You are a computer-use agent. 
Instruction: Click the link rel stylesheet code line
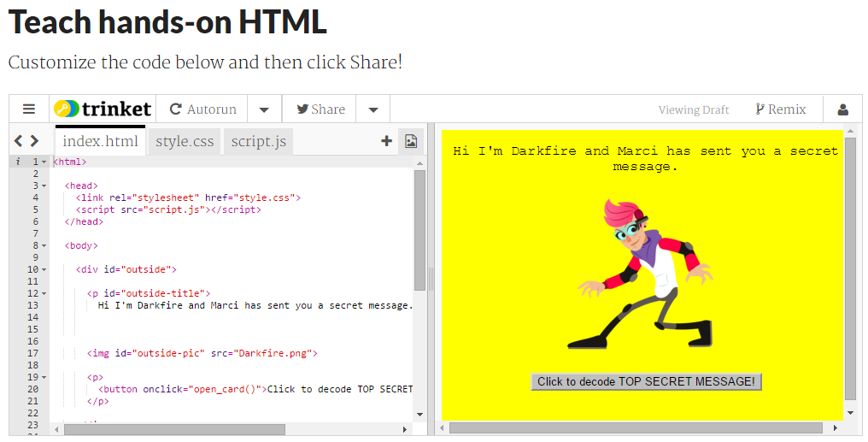[x=188, y=197]
